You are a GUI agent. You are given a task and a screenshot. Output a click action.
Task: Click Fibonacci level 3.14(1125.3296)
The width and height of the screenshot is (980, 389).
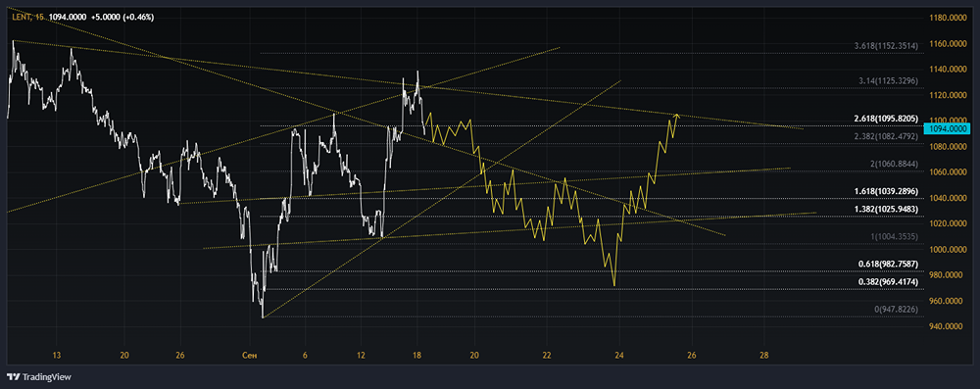[x=888, y=80]
